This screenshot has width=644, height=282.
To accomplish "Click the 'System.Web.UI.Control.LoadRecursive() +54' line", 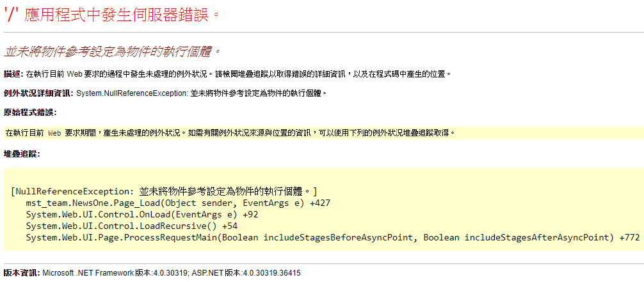I will 131,226.
